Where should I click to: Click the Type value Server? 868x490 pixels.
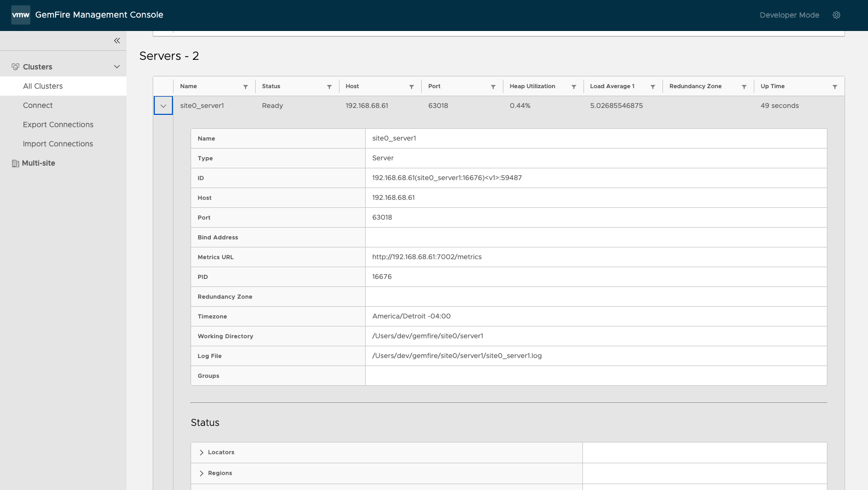tap(383, 158)
